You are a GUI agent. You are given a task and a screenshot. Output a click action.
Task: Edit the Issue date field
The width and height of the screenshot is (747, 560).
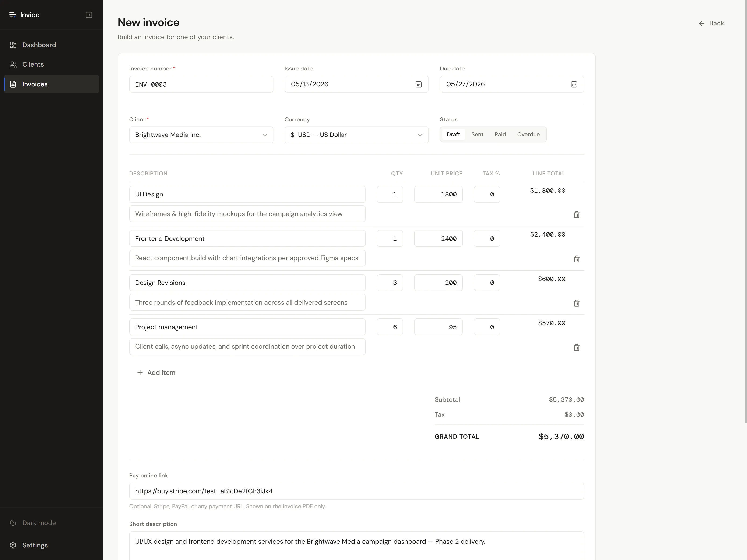[x=356, y=84]
